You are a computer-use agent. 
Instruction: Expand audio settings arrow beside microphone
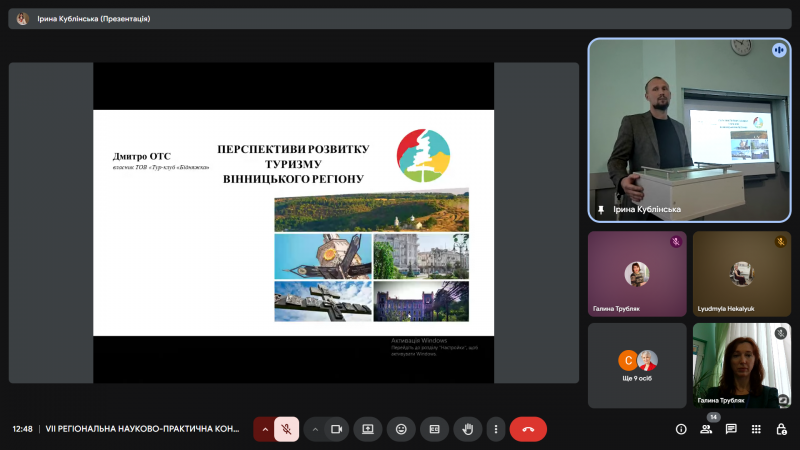pyautogui.click(x=265, y=429)
